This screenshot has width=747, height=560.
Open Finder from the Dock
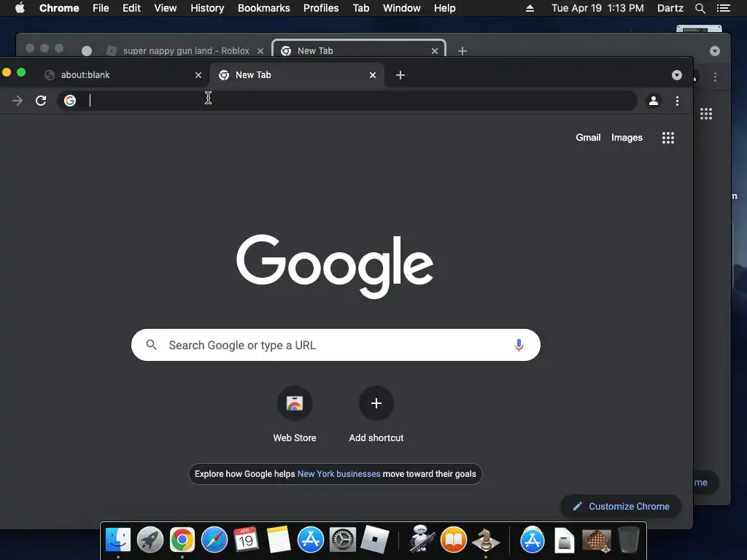coord(117,540)
